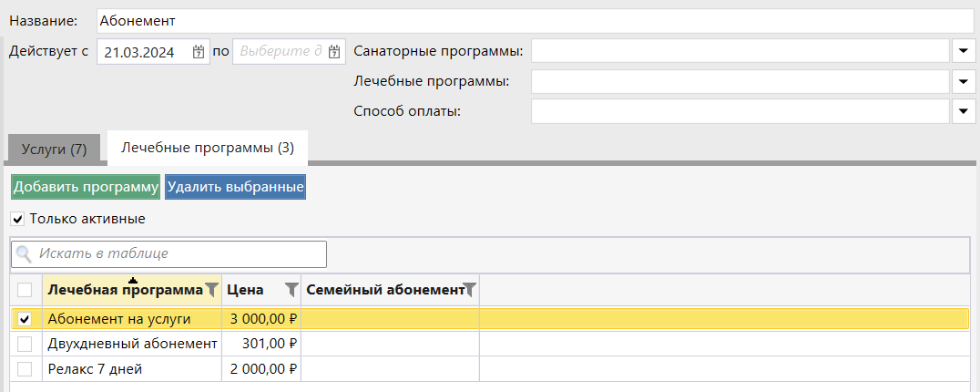Open calendar picker for end date field
The height and width of the screenshot is (392, 980).
[334, 52]
